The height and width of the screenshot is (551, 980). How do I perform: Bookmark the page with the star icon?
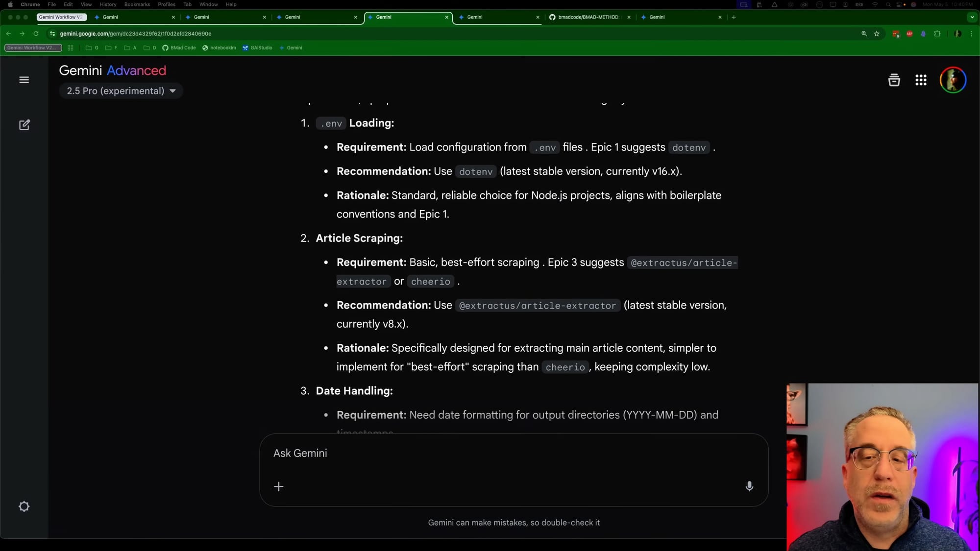click(877, 34)
